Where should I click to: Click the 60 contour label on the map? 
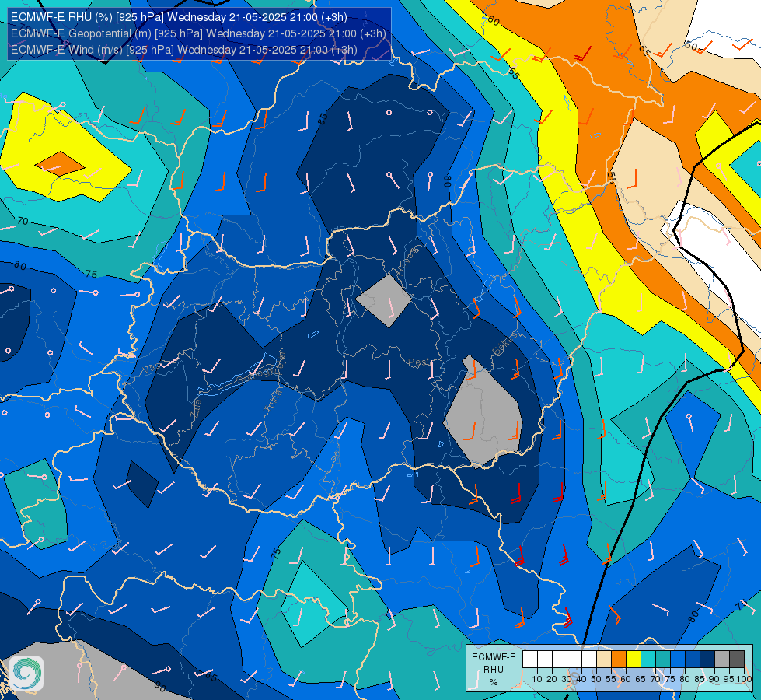coord(494,20)
